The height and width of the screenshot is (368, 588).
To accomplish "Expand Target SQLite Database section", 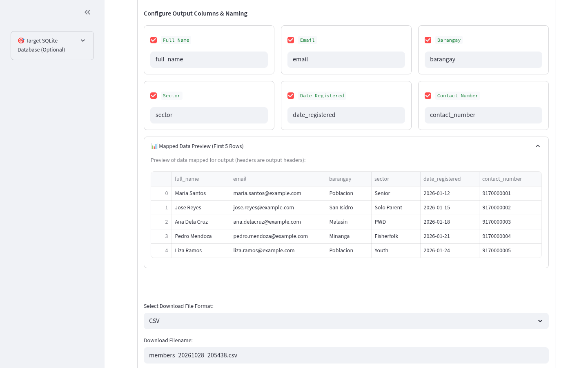I will click(52, 45).
